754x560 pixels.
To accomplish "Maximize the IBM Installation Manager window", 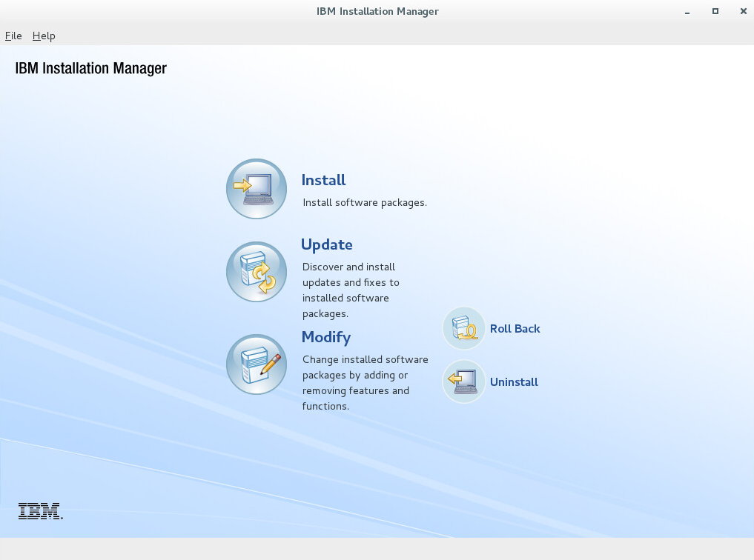I will coord(715,11).
